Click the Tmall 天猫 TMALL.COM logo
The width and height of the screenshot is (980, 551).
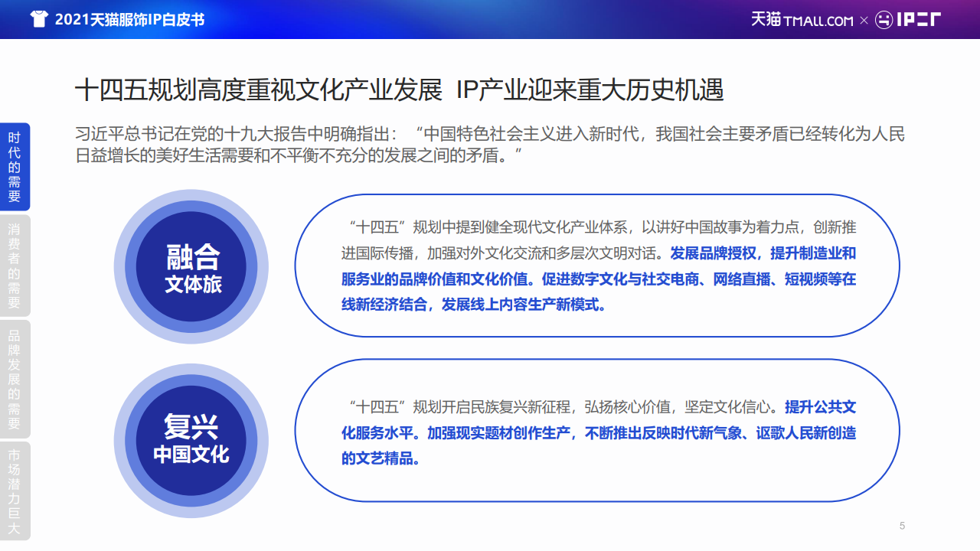(802, 20)
